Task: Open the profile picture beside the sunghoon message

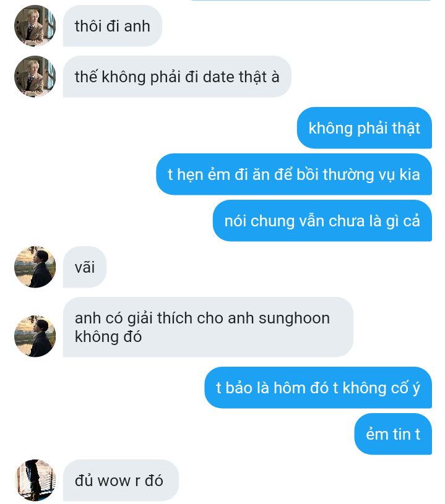Action: click(35, 336)
